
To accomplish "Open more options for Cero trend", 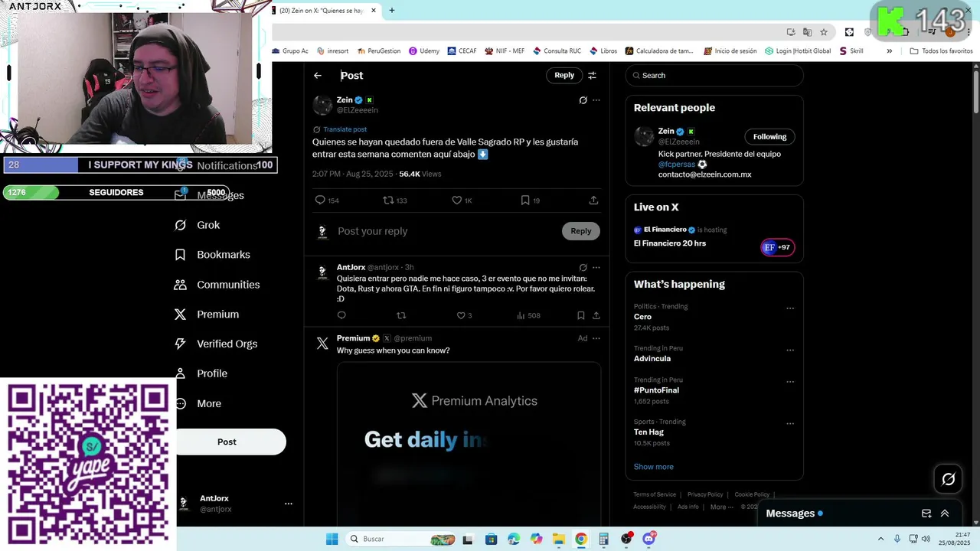I will tap(790, 308).
